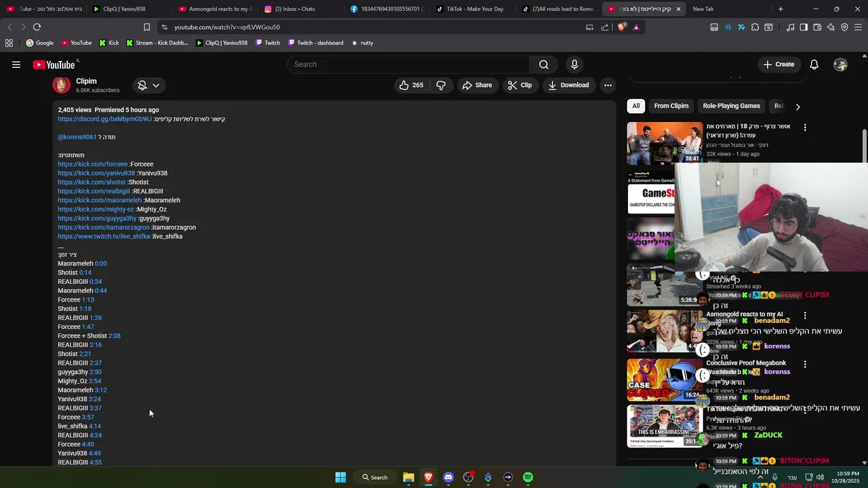Viewport: 868px width, 488px height.
Task: Click the Share button under the video
Action: (477, 85)
